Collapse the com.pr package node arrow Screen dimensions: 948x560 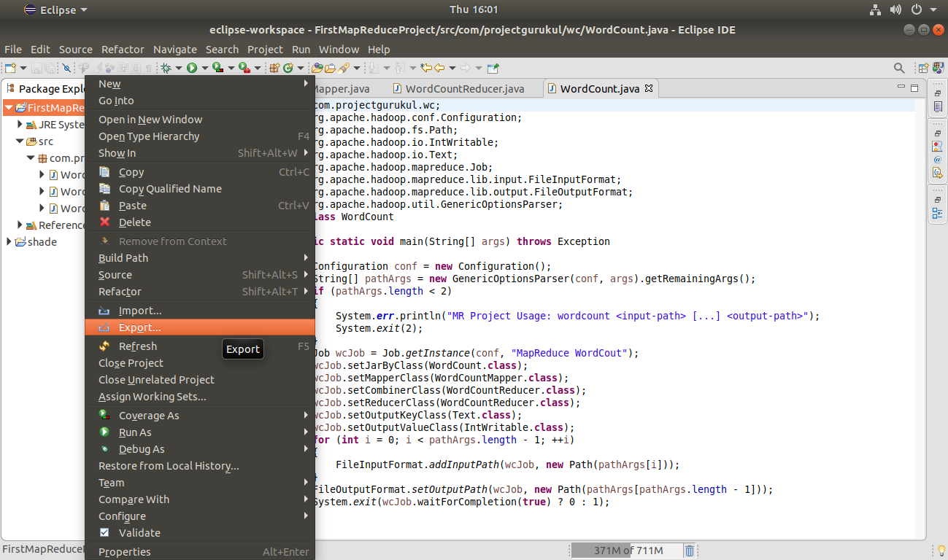tap(31, 158)
